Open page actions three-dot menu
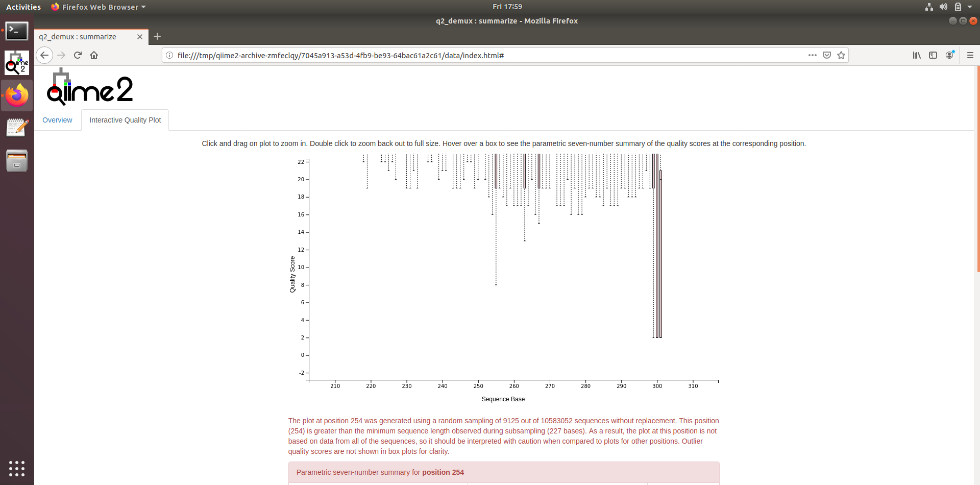This screenshot has width=980, height=485. (x=812, y=55)
